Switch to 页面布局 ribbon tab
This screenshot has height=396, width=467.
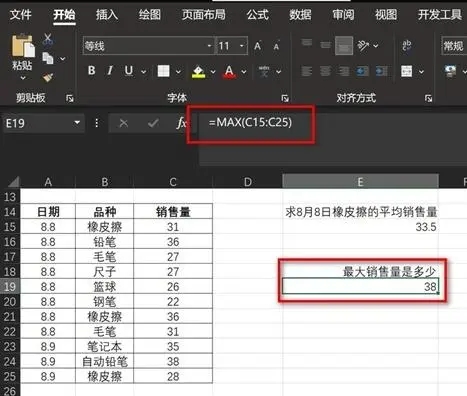tap(204, 15)
